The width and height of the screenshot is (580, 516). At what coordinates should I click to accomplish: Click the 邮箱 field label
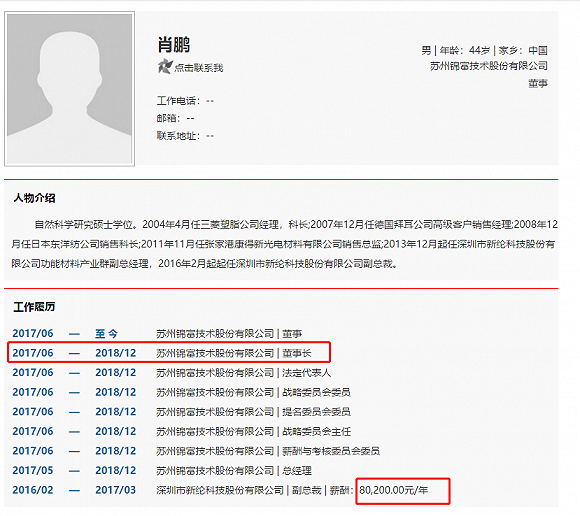168,118
